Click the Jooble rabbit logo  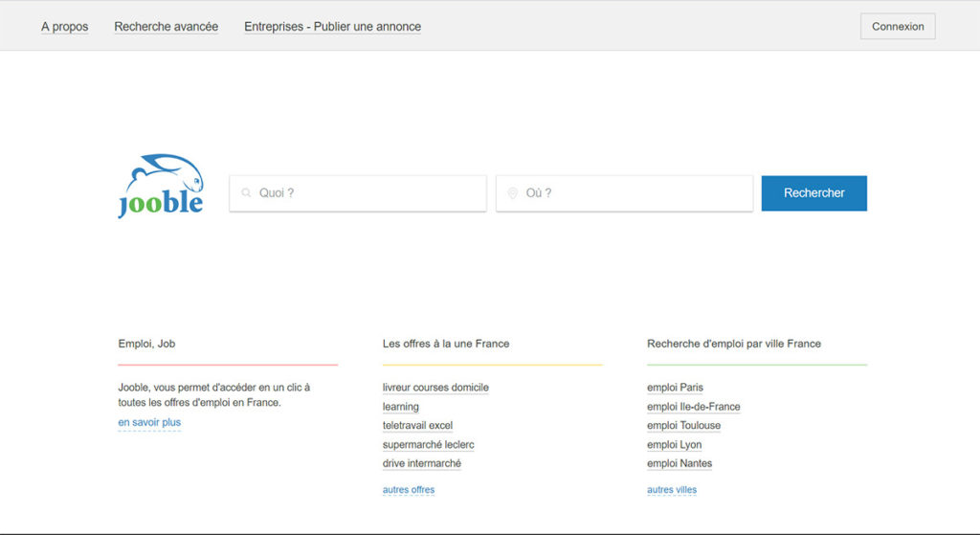point(161,187)
